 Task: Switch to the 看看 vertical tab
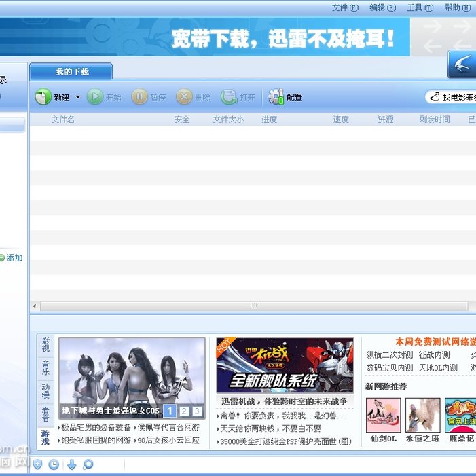[45, 415]
